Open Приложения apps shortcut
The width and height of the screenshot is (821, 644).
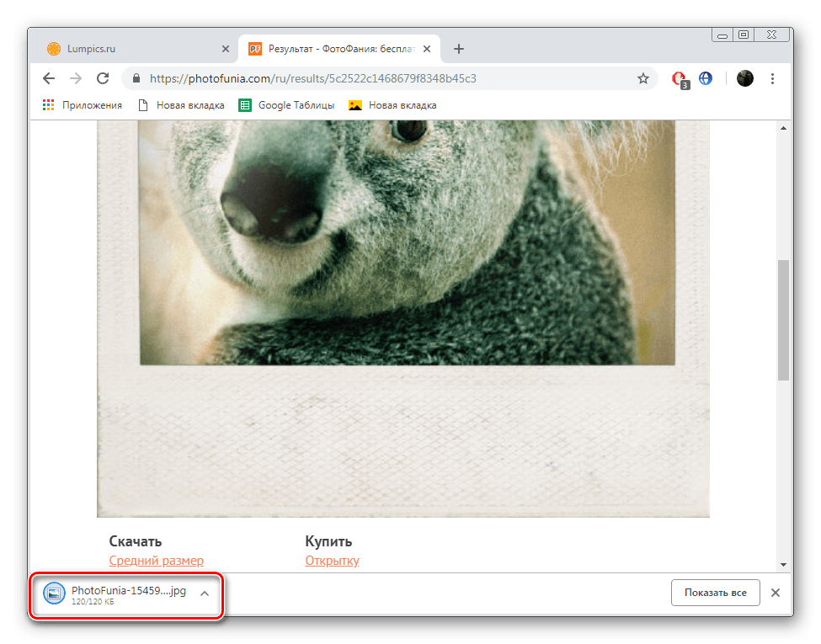pyautogui.click(x=83, y=105)
